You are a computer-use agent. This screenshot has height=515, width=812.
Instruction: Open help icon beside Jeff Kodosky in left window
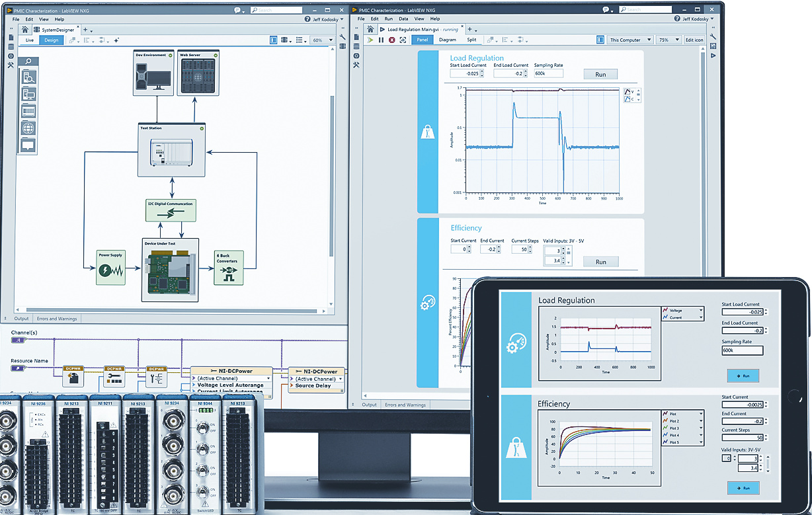pyautogui.click(x=307, y=20)
